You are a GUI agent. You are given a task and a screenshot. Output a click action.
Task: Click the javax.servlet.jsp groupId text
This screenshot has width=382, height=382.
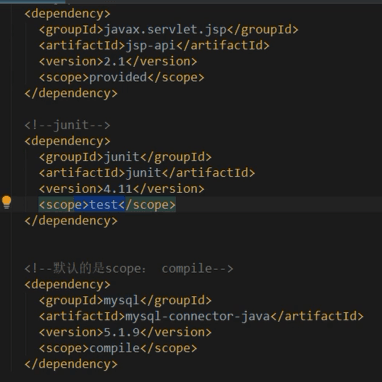[x=165, y=30]
